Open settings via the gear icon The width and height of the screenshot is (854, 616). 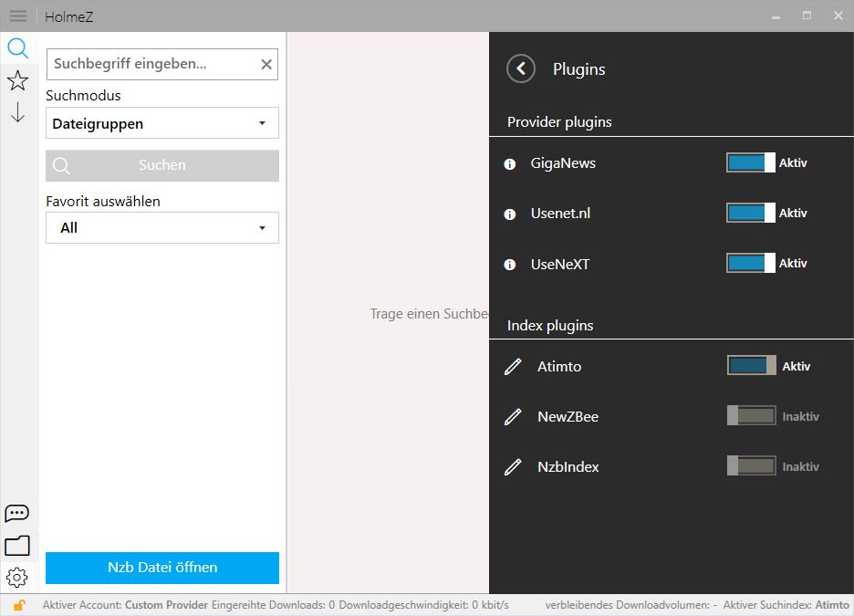click(x=17, y=578)
